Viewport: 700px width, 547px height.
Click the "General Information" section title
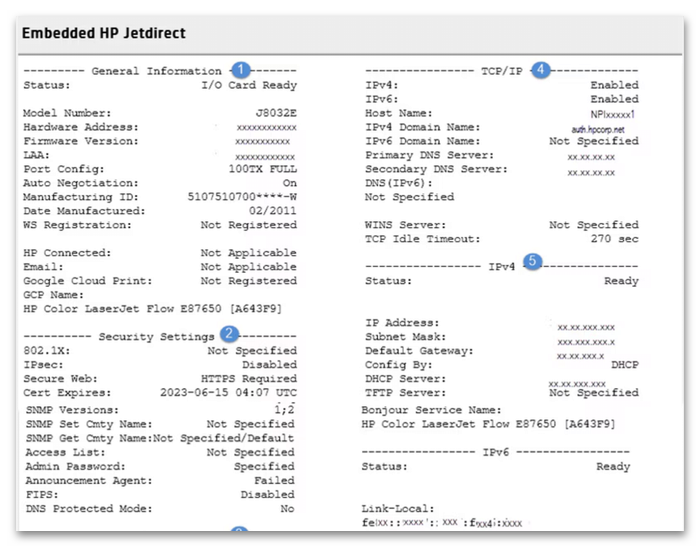click(156, 71)
